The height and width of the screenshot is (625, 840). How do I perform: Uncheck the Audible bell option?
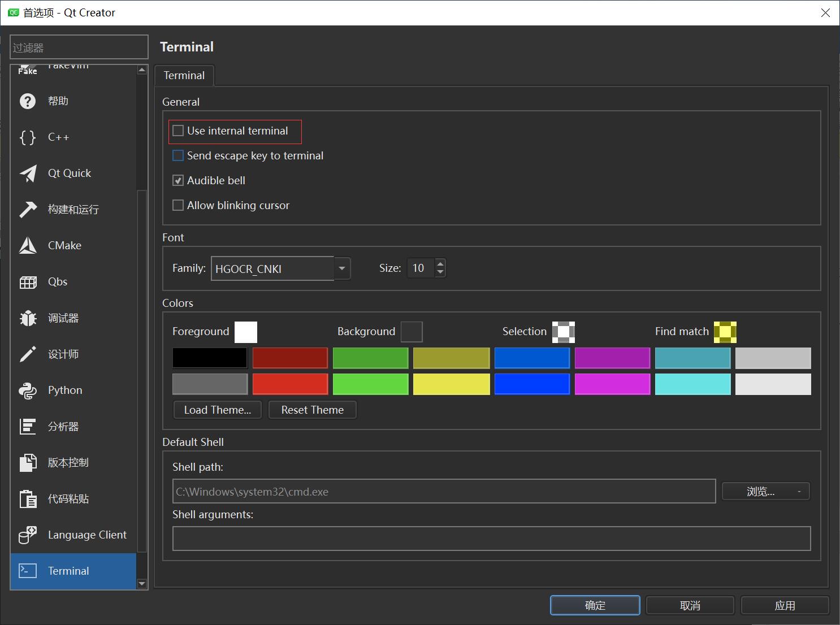click(178, 180)
